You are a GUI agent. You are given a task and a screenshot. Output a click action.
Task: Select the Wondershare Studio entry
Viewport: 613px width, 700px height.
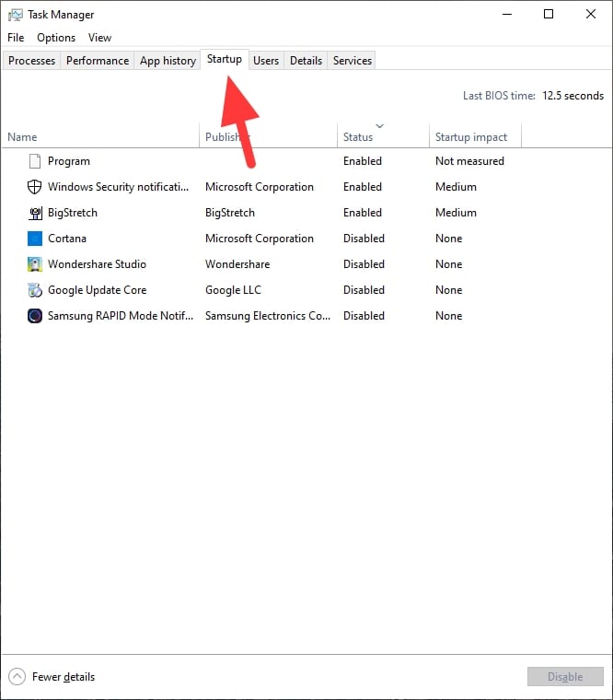coord(97,264)
